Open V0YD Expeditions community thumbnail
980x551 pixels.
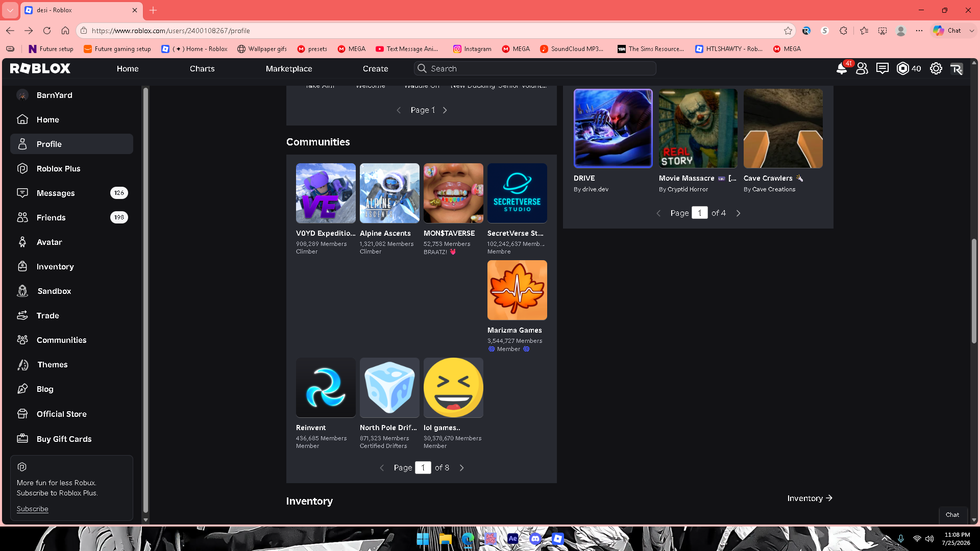point(326,193)
